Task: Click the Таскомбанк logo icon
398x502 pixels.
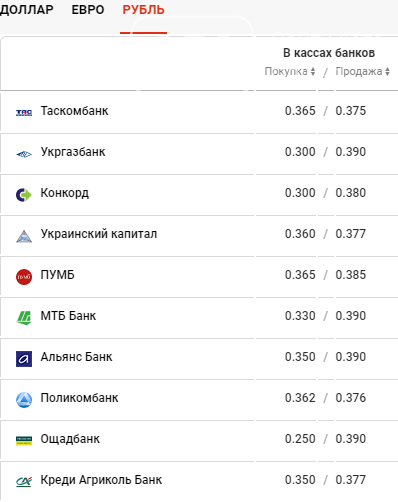Action: 24,112
